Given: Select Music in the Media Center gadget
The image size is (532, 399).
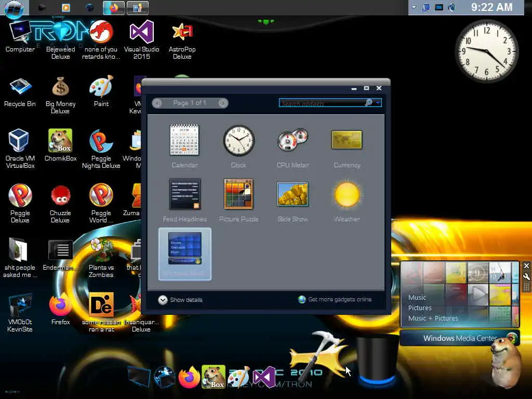Looking at the screenshot, I should (417, 298).
